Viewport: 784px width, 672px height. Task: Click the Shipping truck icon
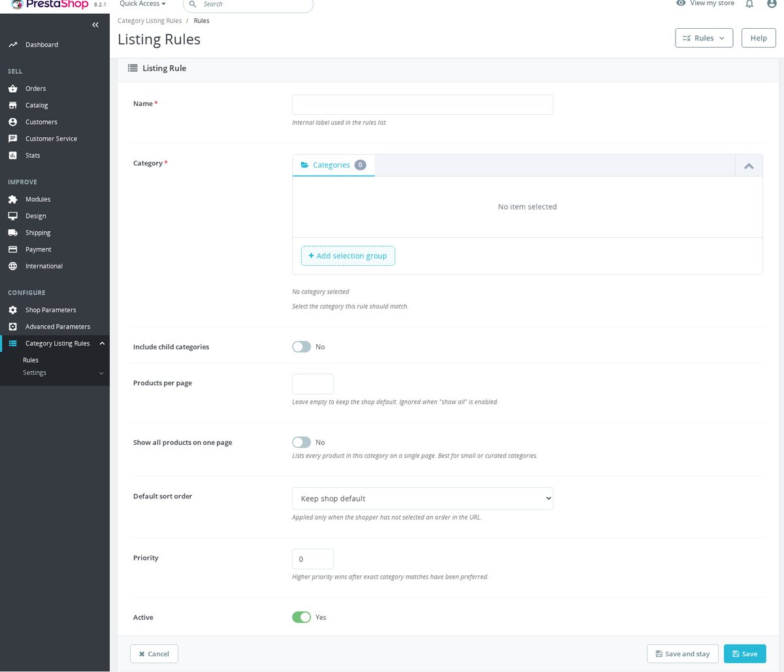click(12, 232)
